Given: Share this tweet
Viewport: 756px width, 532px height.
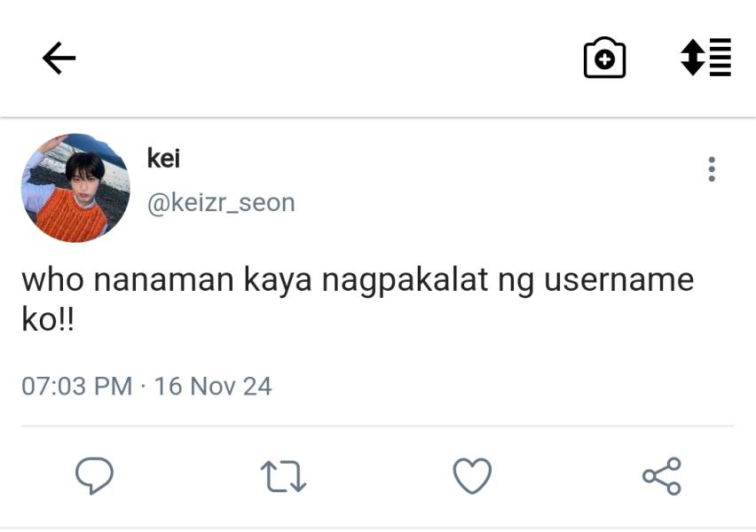Looking at the screenshot, I should click(662, 476).
